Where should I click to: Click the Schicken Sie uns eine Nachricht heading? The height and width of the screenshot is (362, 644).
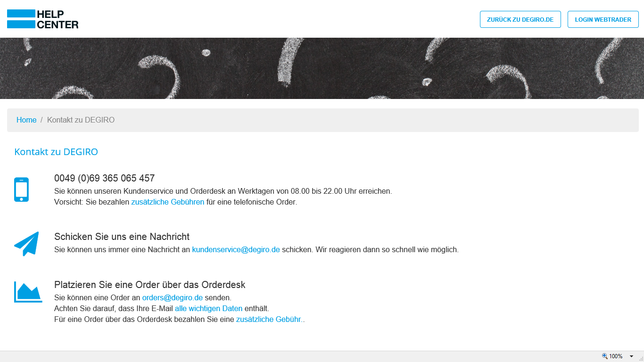pyautogui.click(x=122, y=237)
